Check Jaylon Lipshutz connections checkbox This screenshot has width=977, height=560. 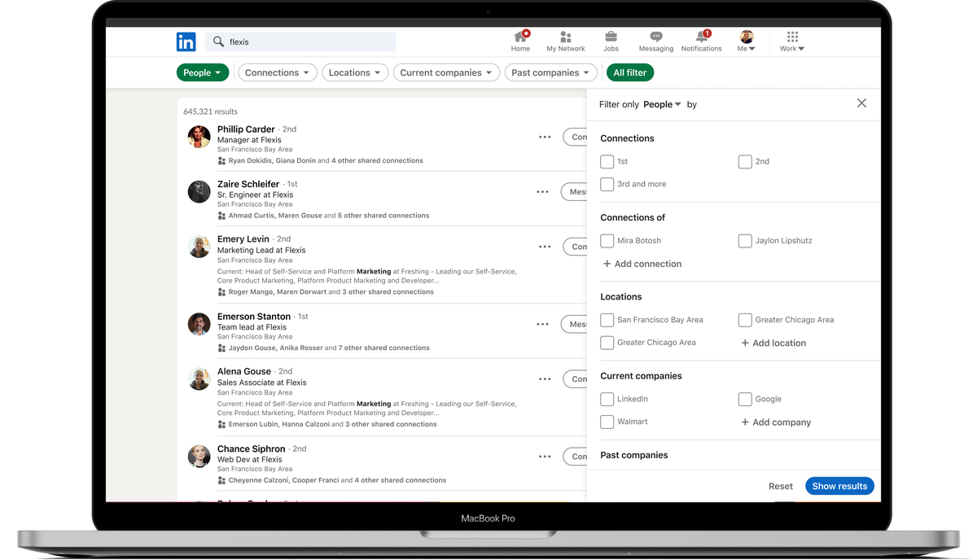pyautogui.click(x=745, y=241)
